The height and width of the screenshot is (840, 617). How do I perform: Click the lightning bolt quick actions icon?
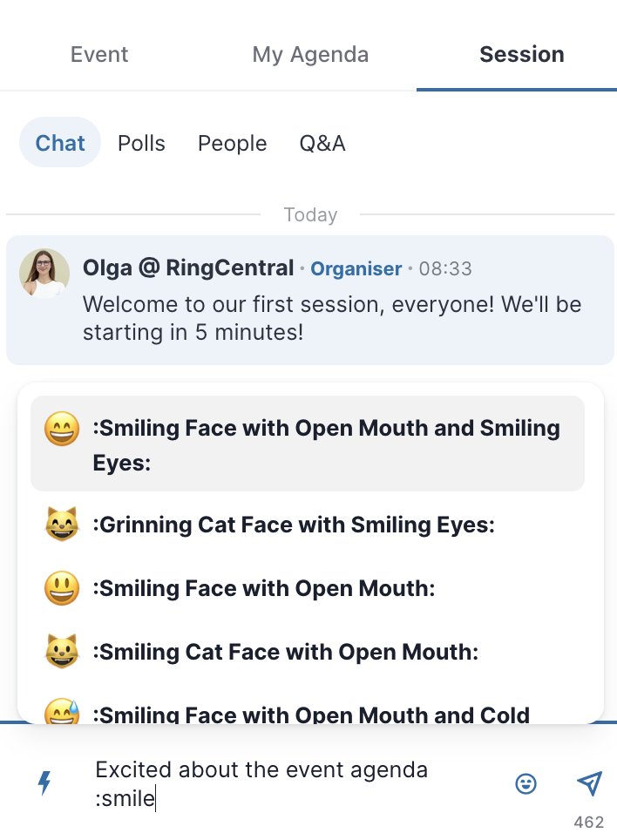[x=45, y=782]
